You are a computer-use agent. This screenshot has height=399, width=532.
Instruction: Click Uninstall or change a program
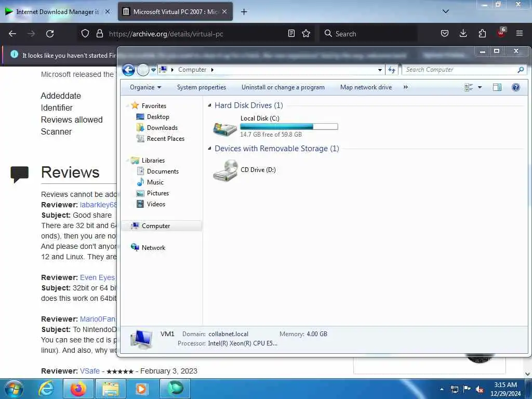283,87
